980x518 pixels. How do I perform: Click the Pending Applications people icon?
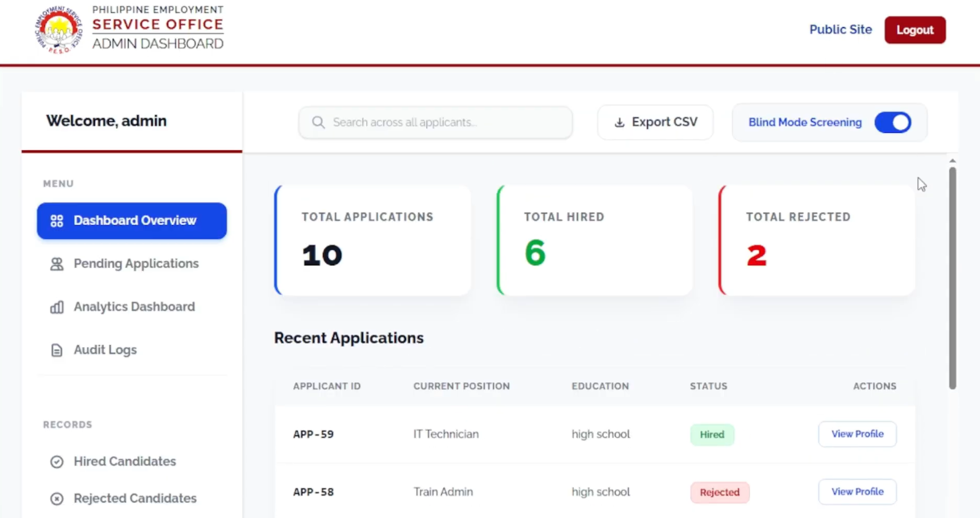pyautogui.click(x=57, y=264)
